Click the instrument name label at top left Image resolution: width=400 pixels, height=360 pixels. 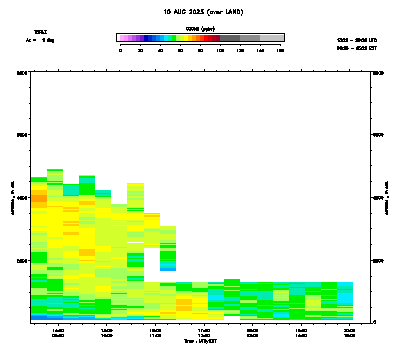(x=40, y=32)
